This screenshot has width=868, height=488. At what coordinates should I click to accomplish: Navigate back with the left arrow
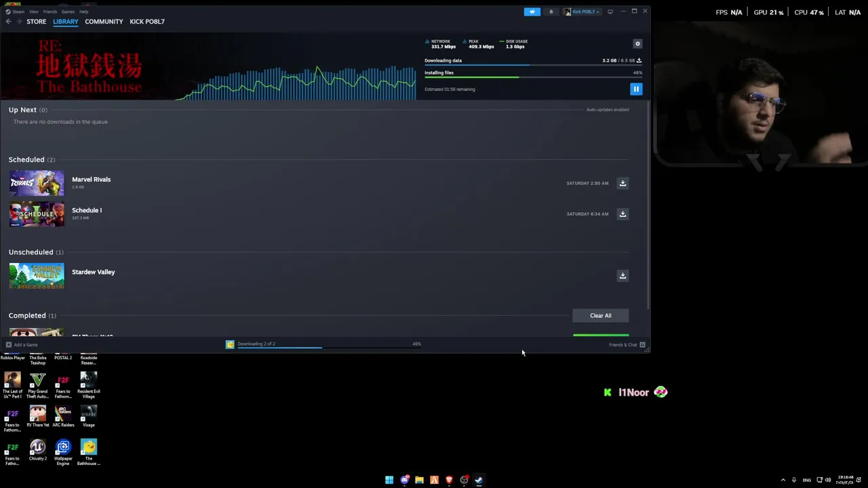[8, 22]
